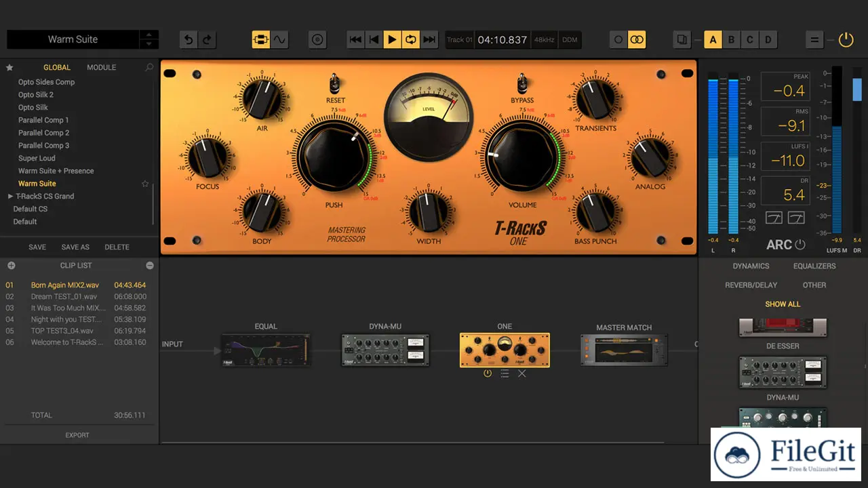Click the redo arrow button
Image resolution: width=868 pixels, height=488 pixels.
click(x=207, y=40)
